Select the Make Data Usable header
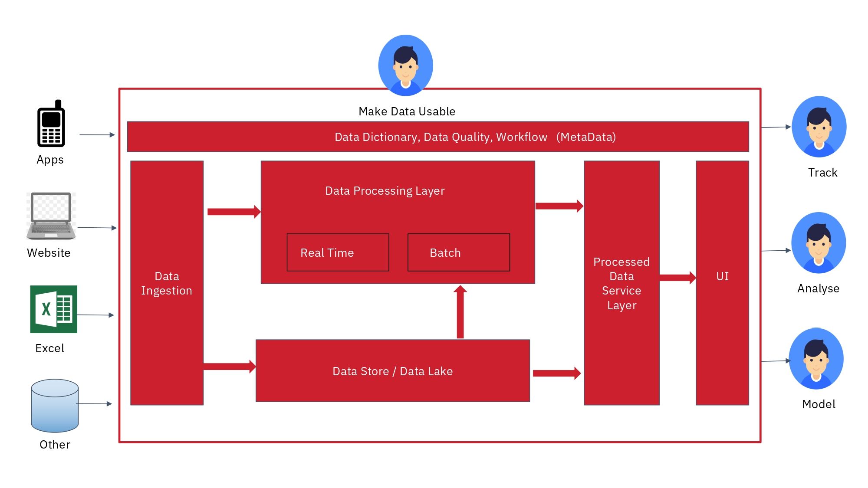868x488 pixels. (406, 111)
